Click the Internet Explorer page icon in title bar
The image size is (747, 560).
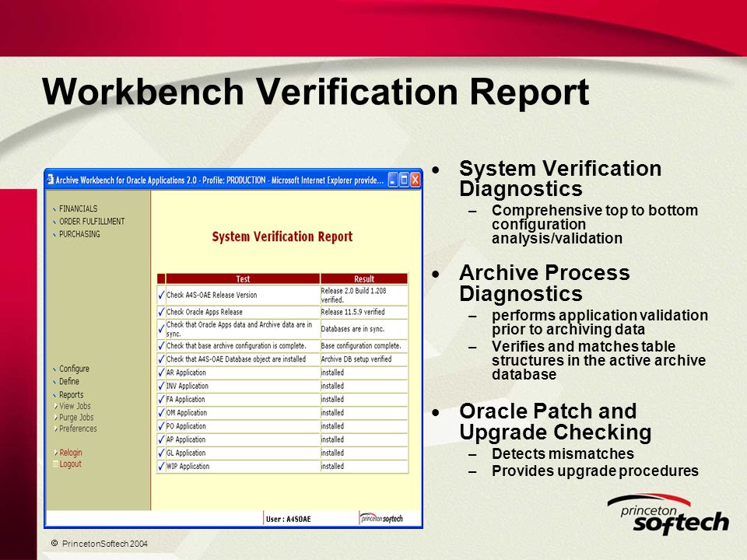tap(50, 180)
